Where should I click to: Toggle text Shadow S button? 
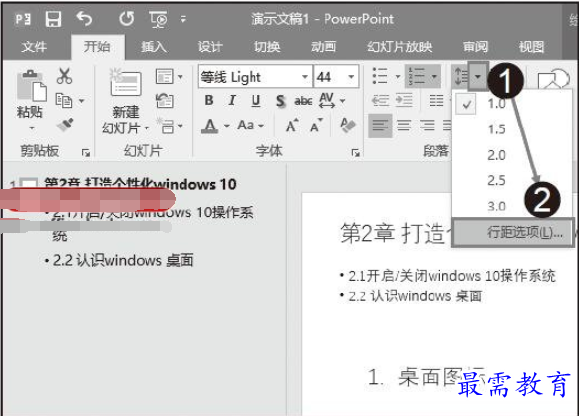click(281, 101)
